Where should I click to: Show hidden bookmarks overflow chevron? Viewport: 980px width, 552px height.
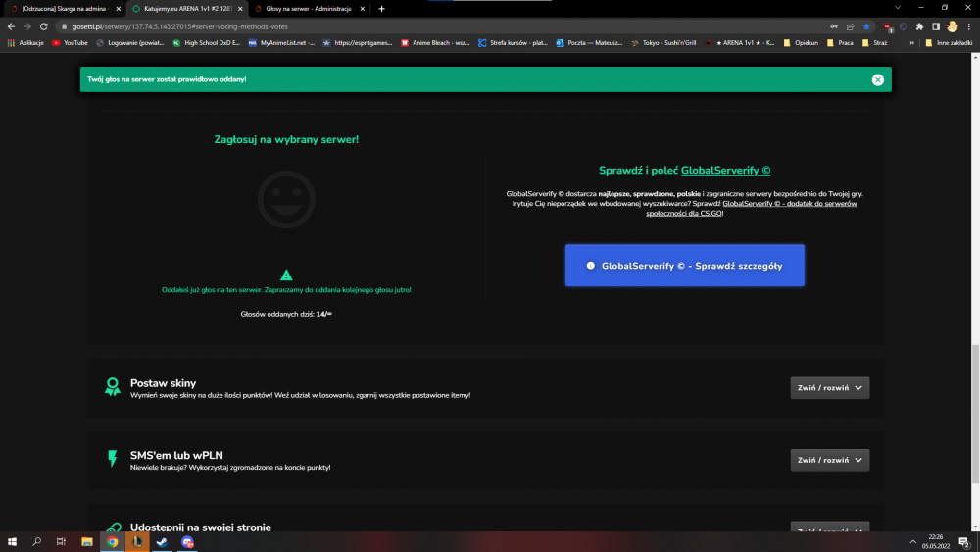click(911, 43)
